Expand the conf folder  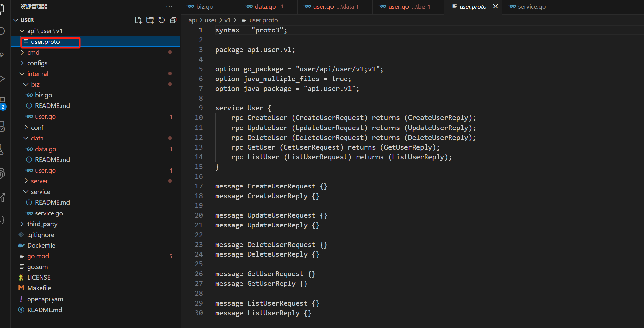click(26, 128)
